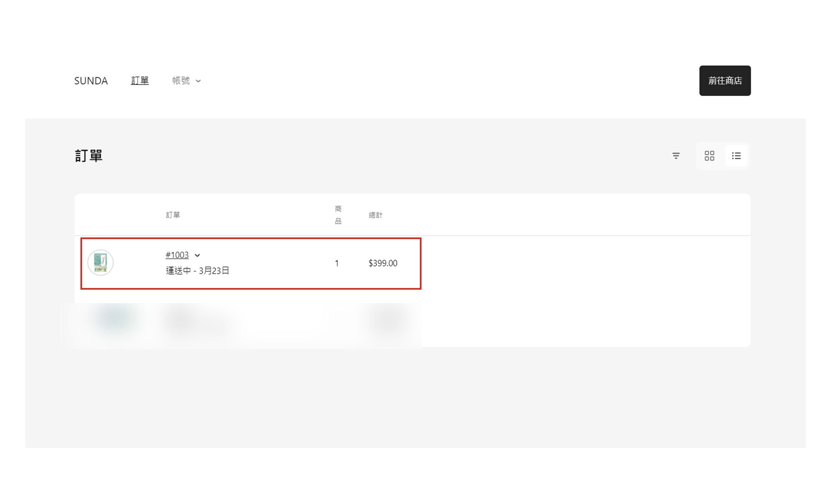831x504 pixels.
Task: Click the blurred total in second order row
Action: click(x=386, y=320)
